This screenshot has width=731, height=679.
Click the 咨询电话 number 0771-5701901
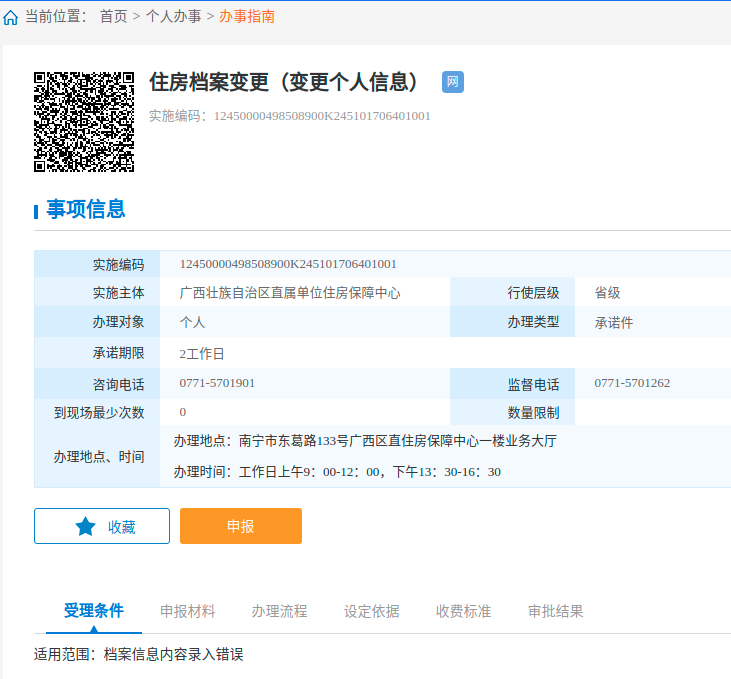[217, 383]
